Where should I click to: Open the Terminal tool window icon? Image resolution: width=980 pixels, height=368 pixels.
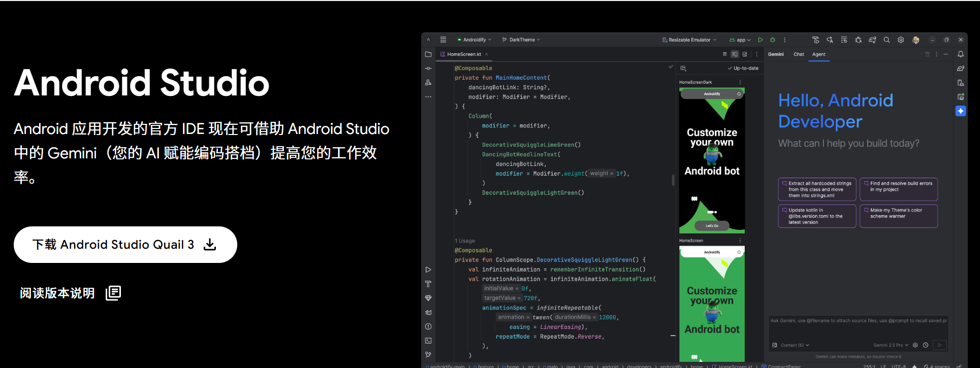pos(428,341)
